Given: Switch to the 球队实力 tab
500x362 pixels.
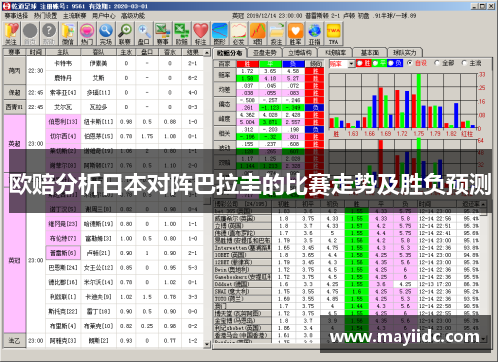Looking at the screenshot, I should pyautogui.click(x=405, y=53).
